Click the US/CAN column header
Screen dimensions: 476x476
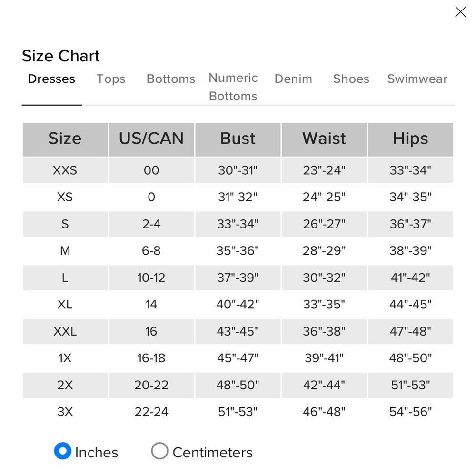coord(151,139)
